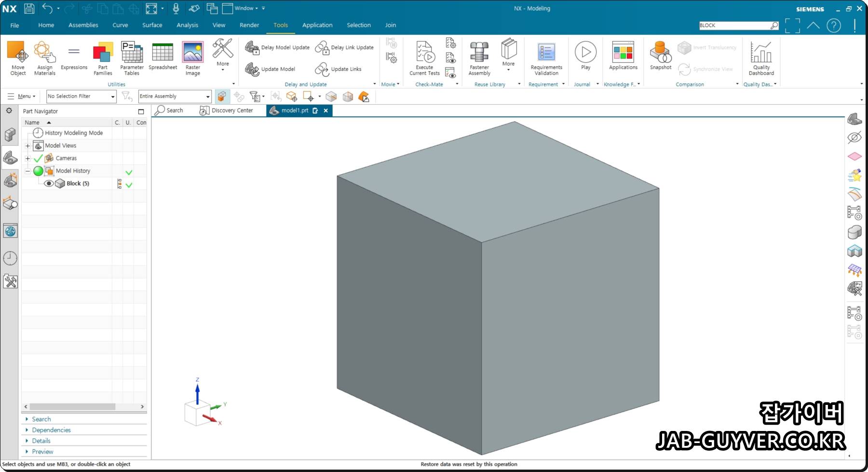868x472 pixels.
Task: Switch to the Analysis tab
Action: 188,25
